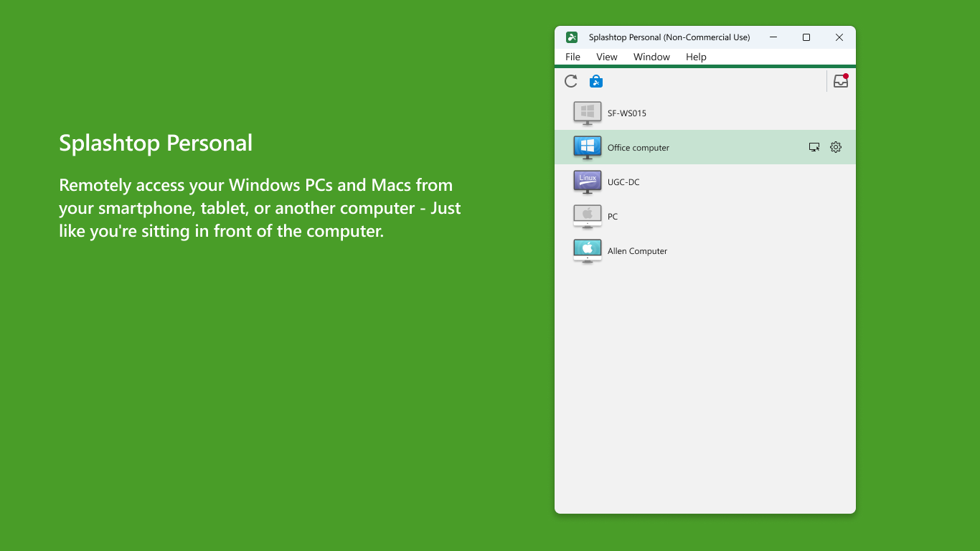Click the UGC-DC Linux monitor icon
Image resolution: width=980 pixels, height=551 pixels.
(x=586, y=182)
